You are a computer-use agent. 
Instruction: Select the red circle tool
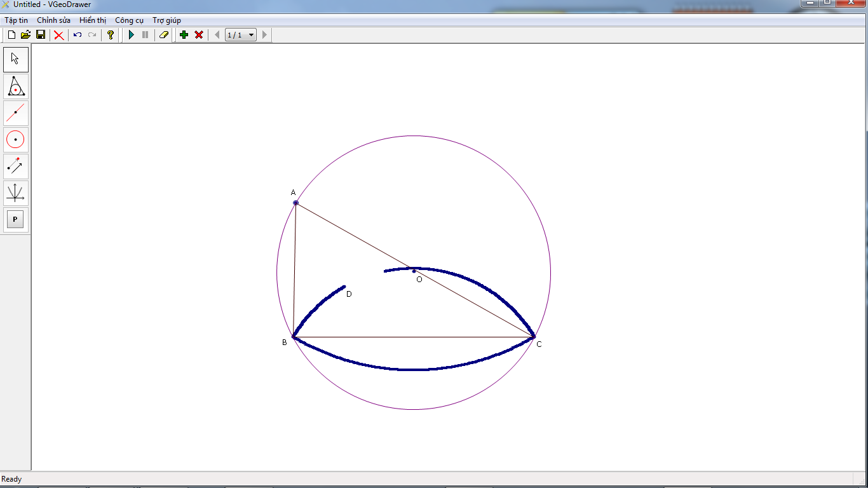(x=16, y=140)
